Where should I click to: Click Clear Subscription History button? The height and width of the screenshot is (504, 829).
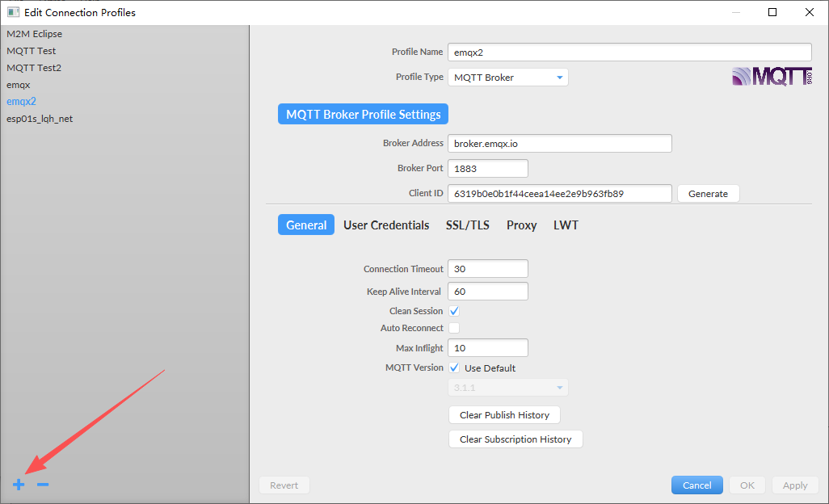tap(515, 439)
